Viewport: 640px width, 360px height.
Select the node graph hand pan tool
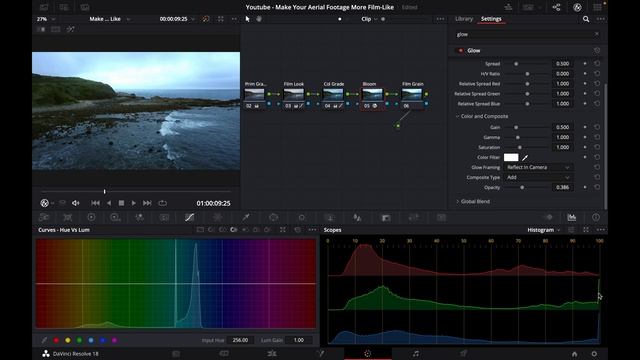coord(259,19)
